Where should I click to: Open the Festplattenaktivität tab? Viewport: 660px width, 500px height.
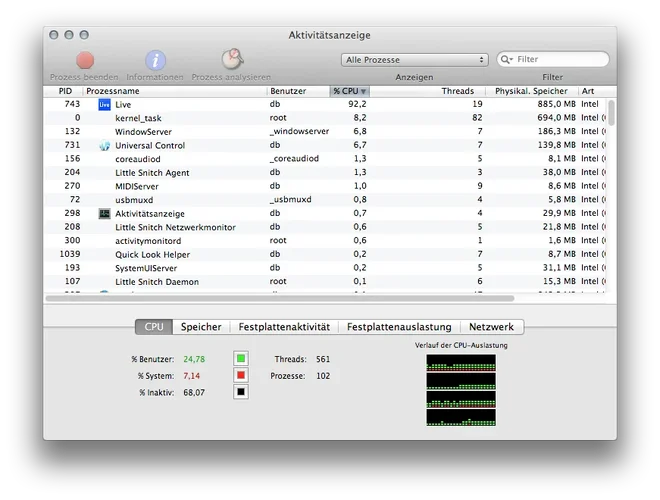click(284, 327)
